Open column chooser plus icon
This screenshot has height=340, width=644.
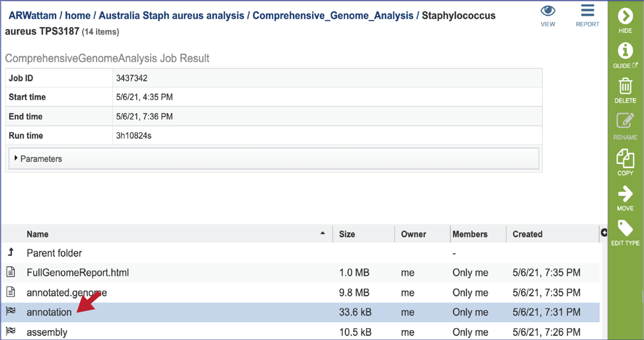click(x=604, y=233)
